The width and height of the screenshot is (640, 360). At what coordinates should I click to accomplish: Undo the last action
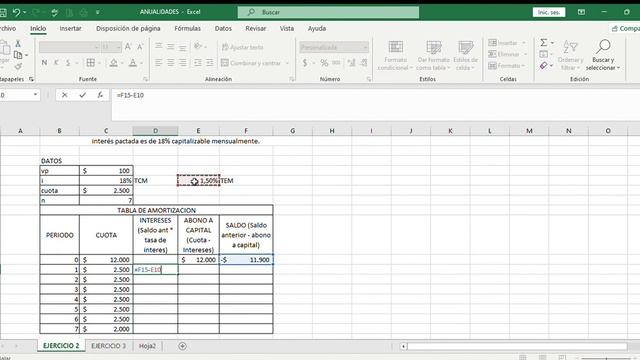(16, 12)
